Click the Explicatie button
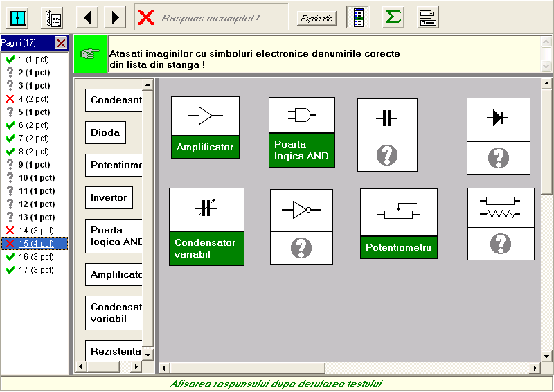 316,19
